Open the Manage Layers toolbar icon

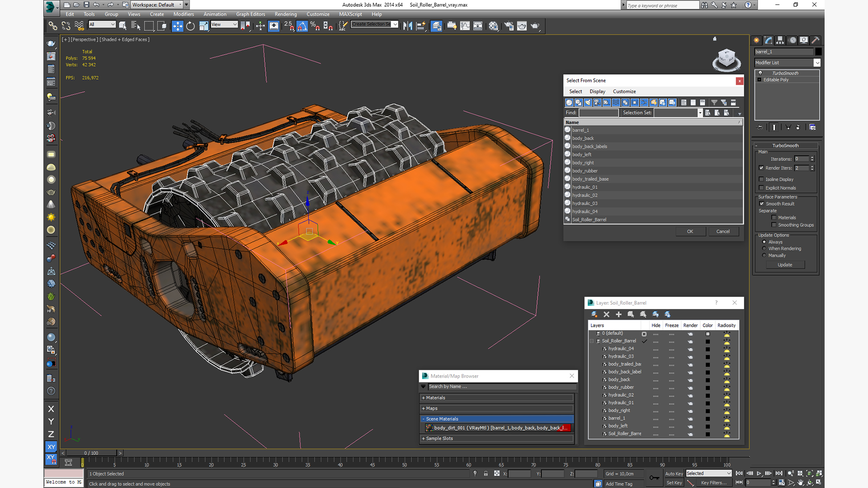pos(436,26)
